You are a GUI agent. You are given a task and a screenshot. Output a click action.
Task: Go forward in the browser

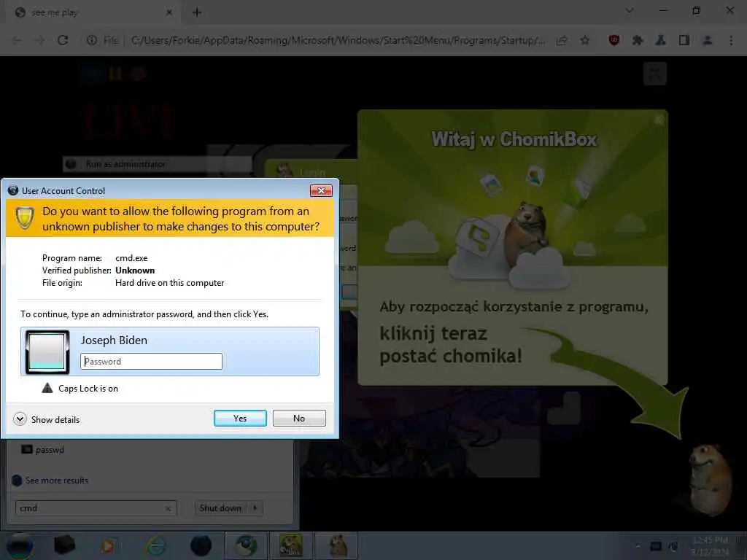point(40,40)
